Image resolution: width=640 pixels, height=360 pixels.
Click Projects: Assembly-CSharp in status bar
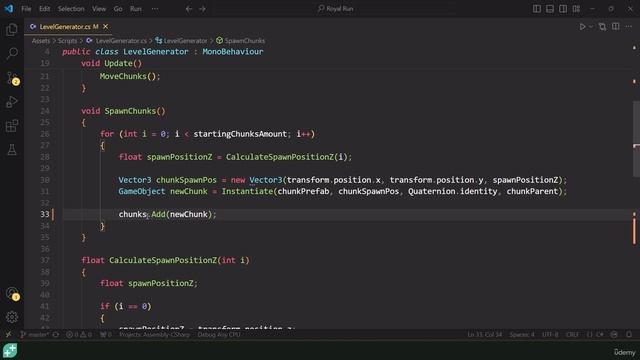tap(154, 335)
